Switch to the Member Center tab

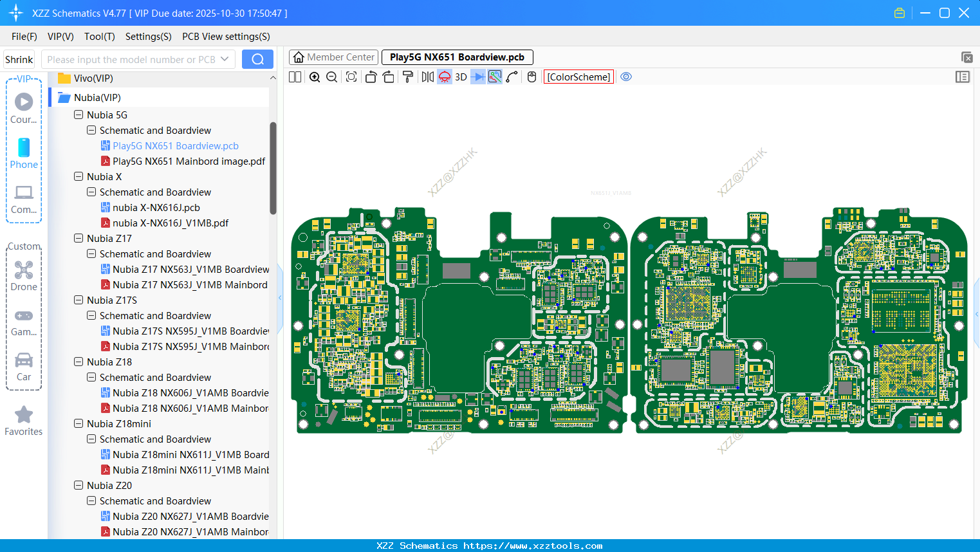tap(333, 57)
